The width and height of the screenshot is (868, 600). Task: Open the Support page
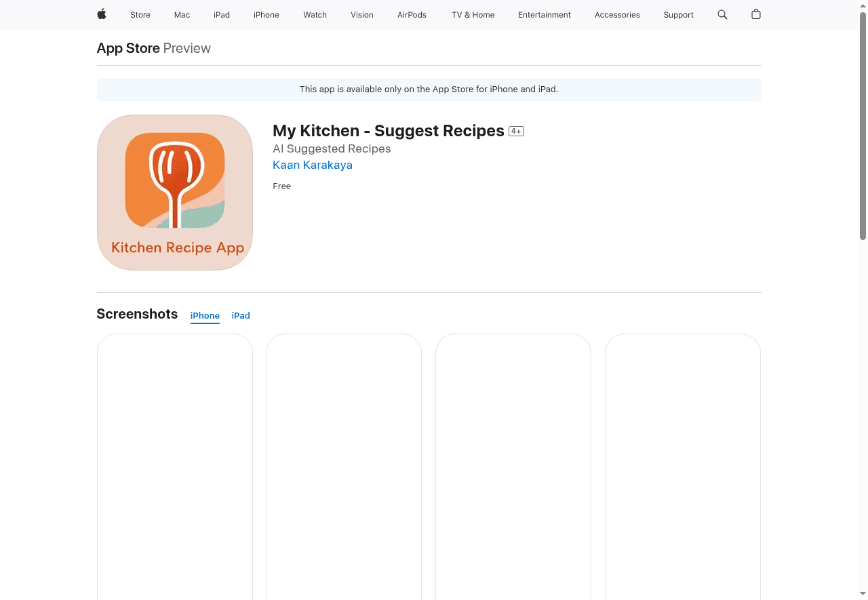coord(678,14)
